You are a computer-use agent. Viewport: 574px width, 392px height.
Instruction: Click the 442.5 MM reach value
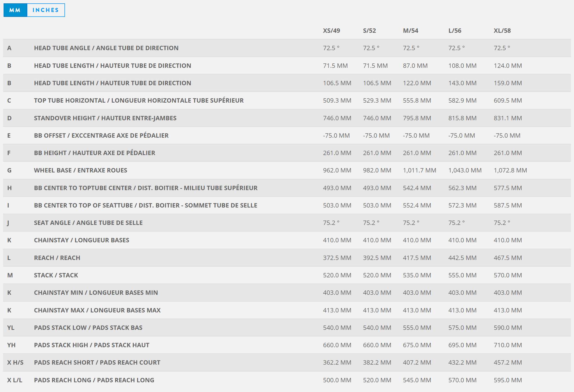click(x=462, y=258)
